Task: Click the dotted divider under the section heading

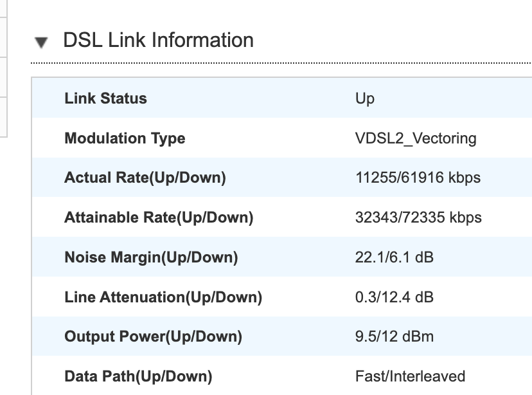Action: 281,63
